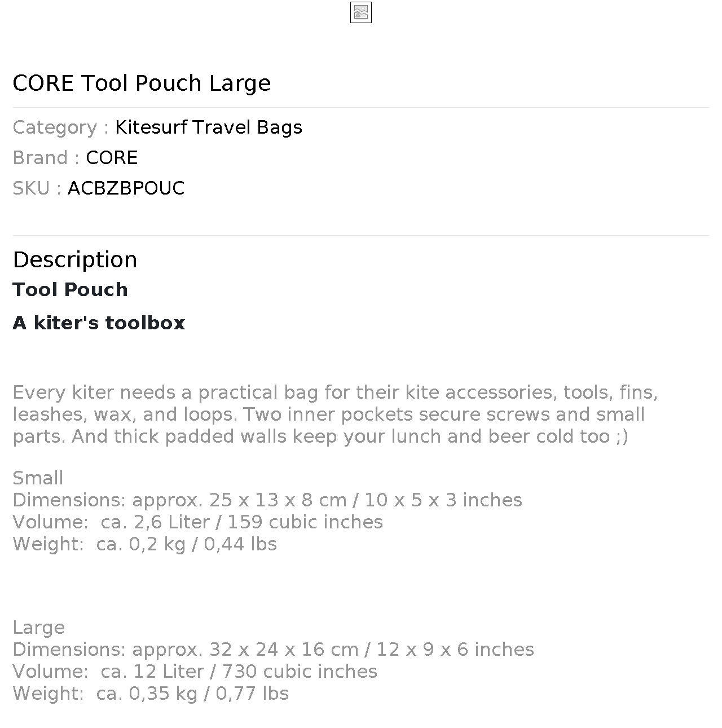Click the broken product image placeholder icon
Viewport: 722px width, 728px height.
[361, 12]
